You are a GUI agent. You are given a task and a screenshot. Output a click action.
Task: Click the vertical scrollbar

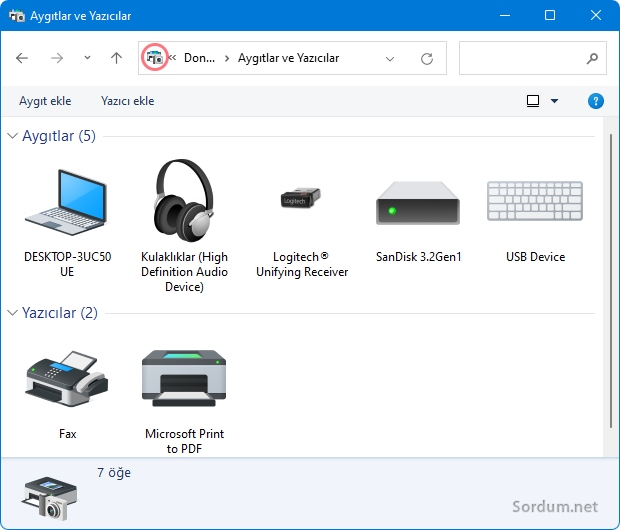pyautogui.click(x=611, y=281)
